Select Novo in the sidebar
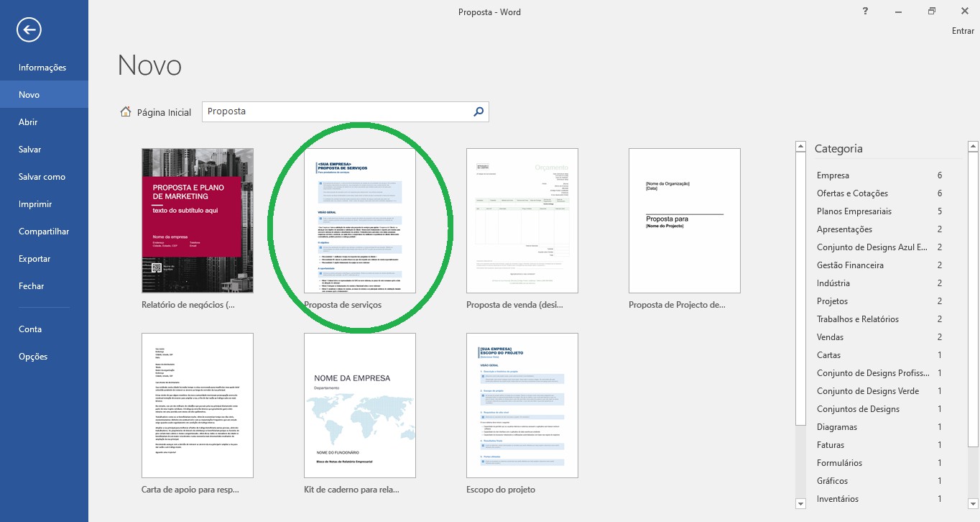 click(44, 95)
